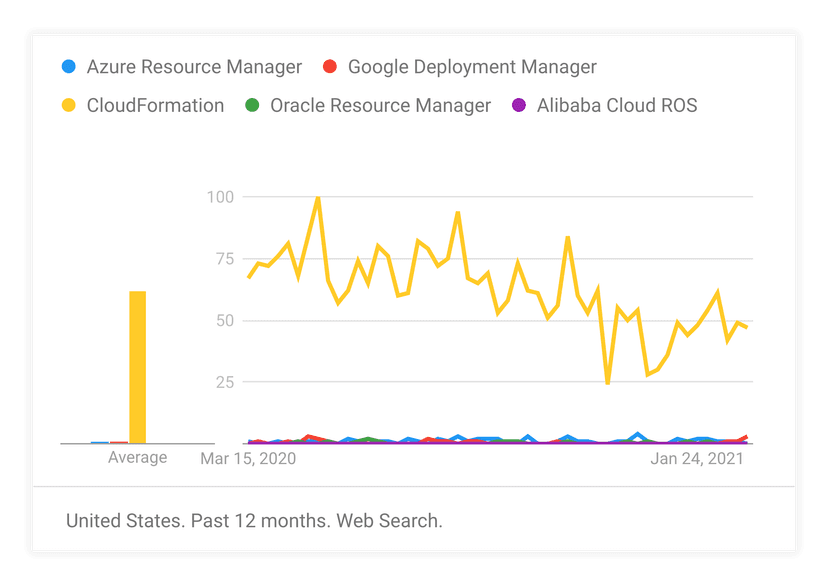Click the purple Alibaba Cloud ROS legend dot
The height and width of the screenshot is (586, 828).
pos(519,105)
